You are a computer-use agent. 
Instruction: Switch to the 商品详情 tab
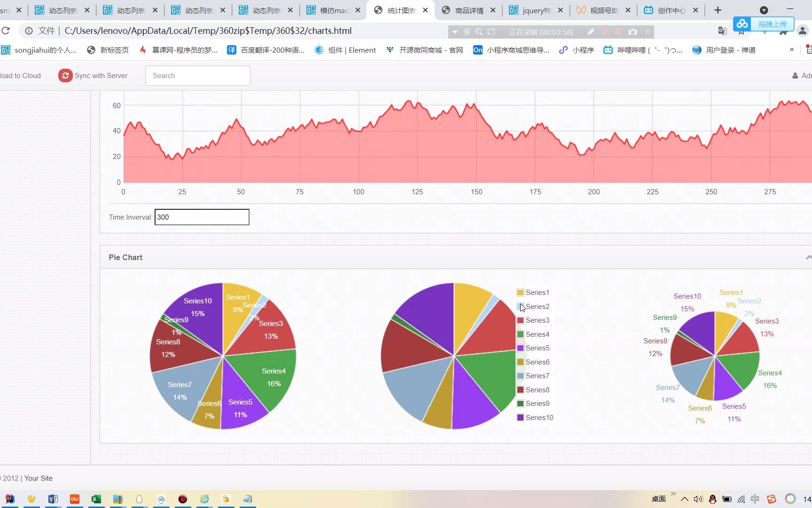tap(469, 9)
